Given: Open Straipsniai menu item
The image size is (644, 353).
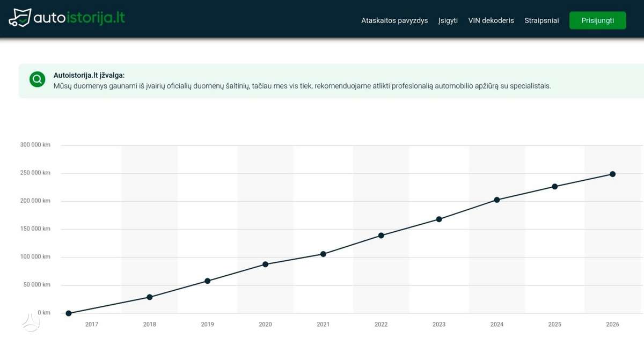Looking at the screenshot, I should pyautogui.click(x=541, y=20).
